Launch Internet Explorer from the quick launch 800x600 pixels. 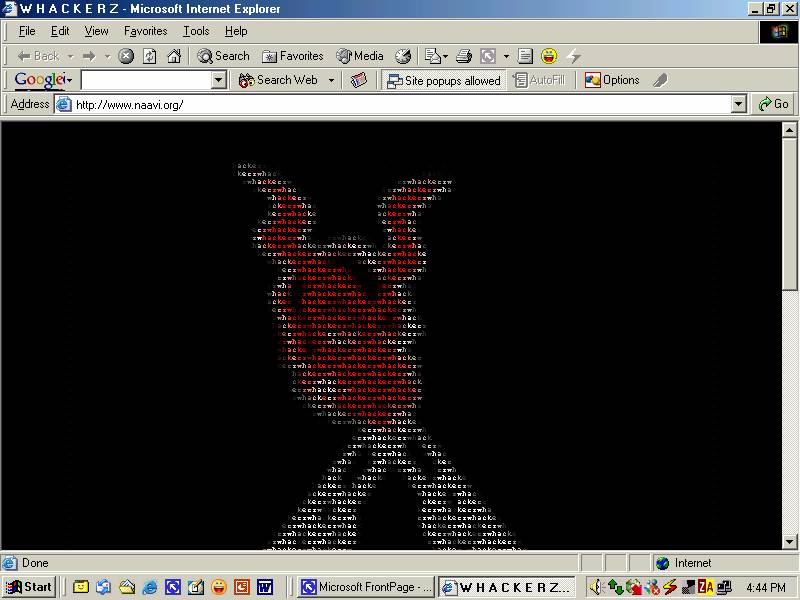149,587
